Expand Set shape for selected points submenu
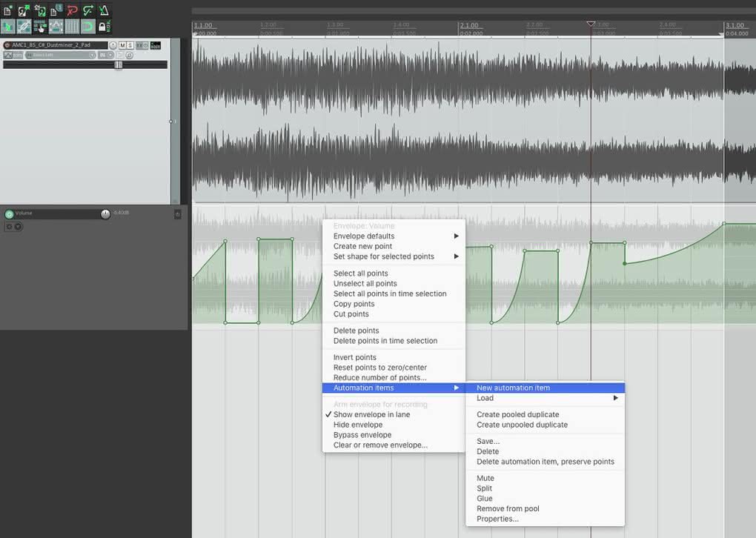The height and width of the screenshot is (538, 756). (x=394, y=256)
